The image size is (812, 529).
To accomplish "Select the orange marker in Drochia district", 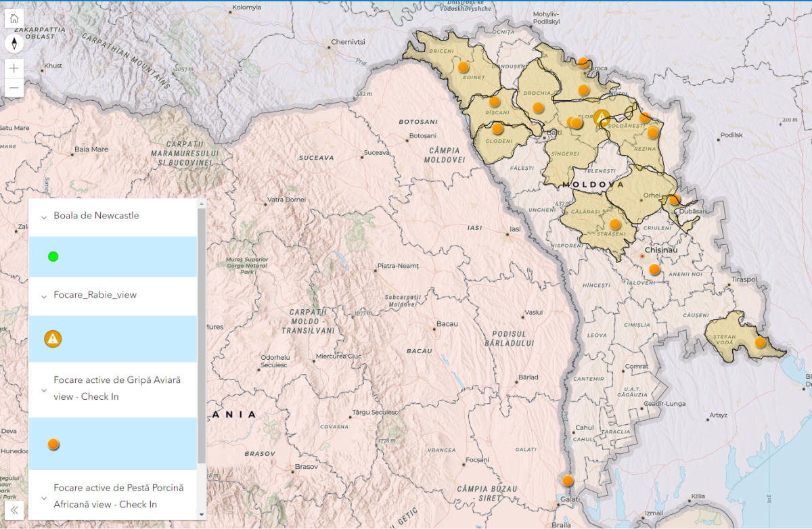I will [x=538, y=107].
